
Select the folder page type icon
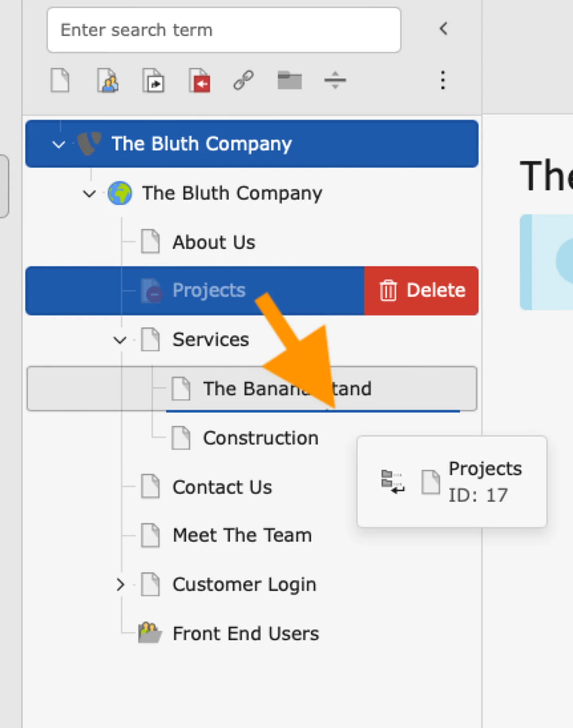[x=289, y=80]
